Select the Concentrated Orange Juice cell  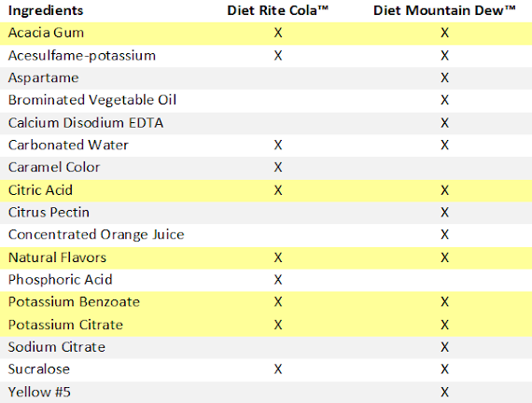point(96,235)
